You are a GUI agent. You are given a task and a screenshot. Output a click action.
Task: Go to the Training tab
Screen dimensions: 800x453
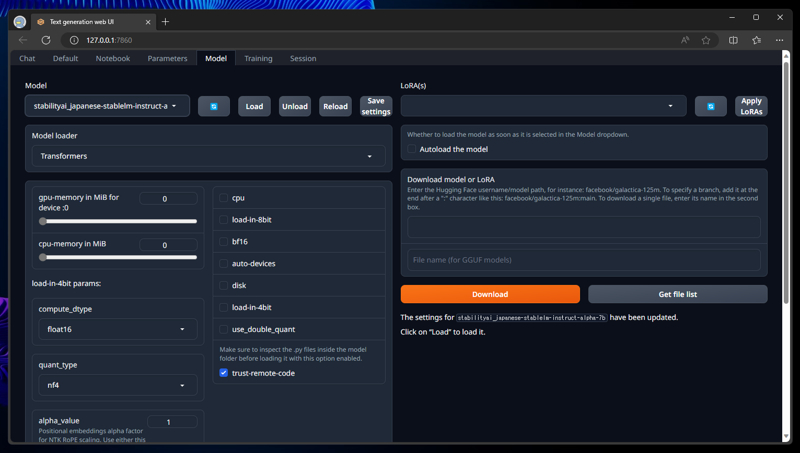258,58
